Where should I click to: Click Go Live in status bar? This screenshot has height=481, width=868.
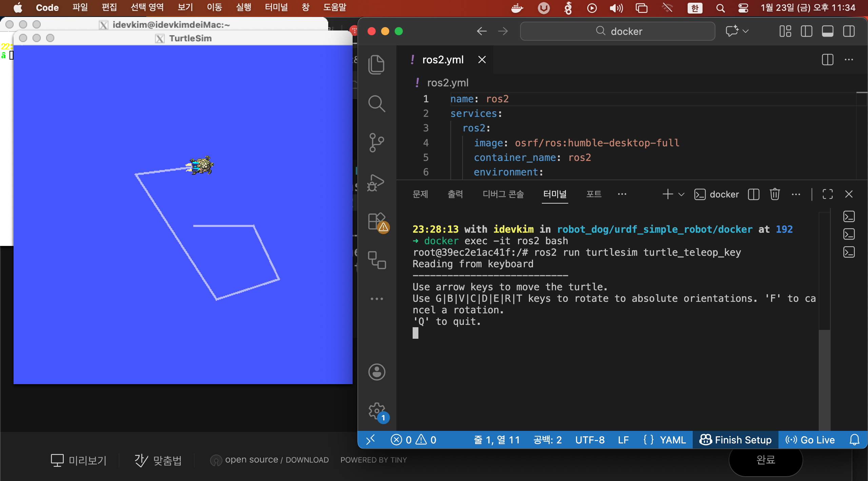coord(810,440)
